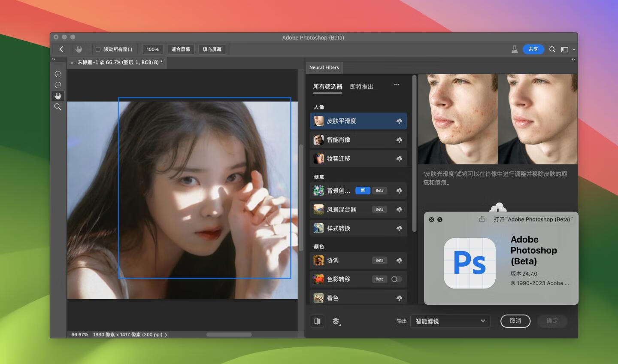Switch to 即将推出 tab
The image size is (618, 364).
coord(361,87)
